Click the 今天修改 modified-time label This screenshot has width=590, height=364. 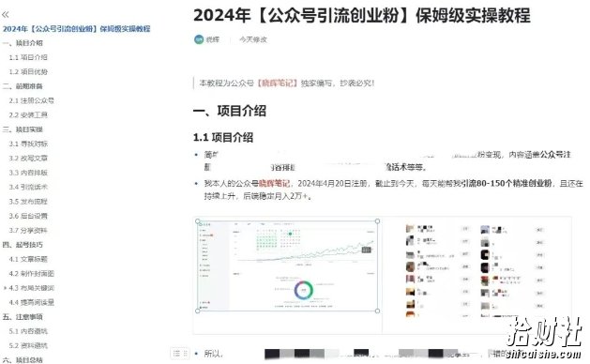pos(253,39)
